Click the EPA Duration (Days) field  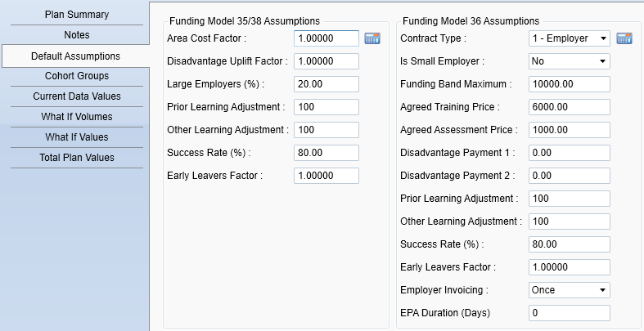[x=570, y=313]
